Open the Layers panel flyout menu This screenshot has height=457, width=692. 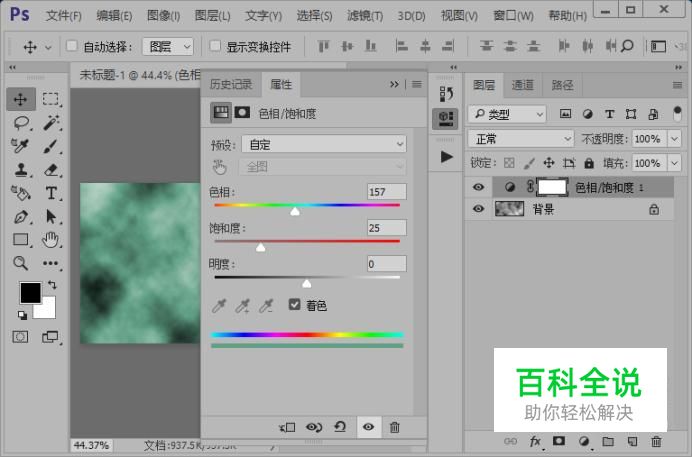(x=677, y=85)
